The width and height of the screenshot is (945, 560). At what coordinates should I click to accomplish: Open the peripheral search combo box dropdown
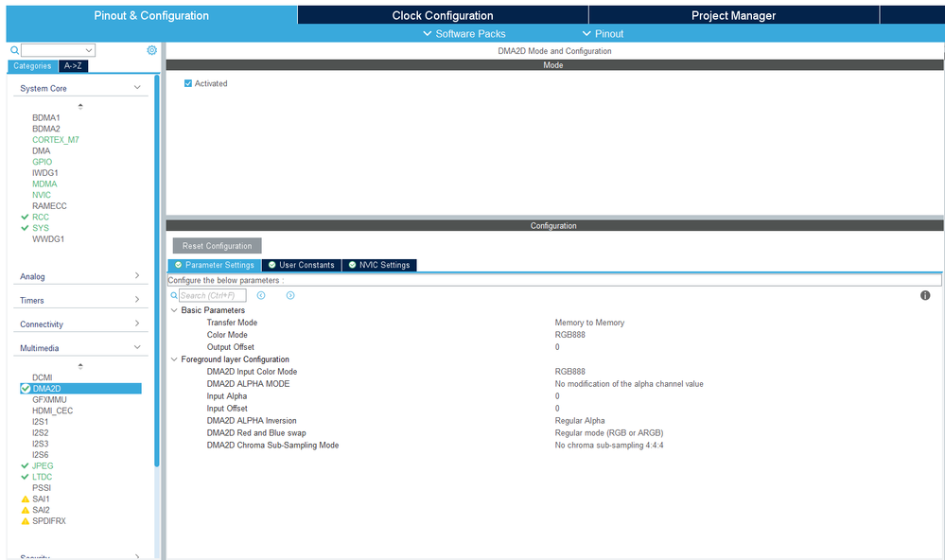click(89, 50)
